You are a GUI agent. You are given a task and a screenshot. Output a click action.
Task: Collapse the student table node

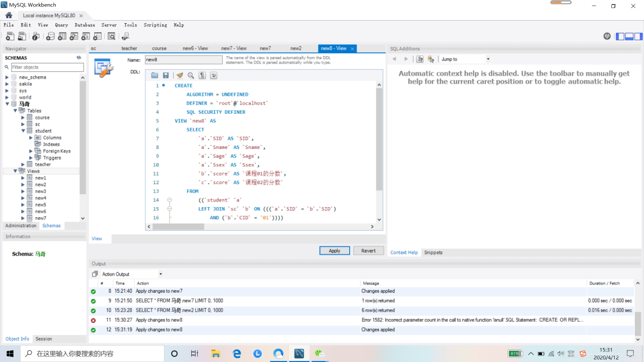23,131
